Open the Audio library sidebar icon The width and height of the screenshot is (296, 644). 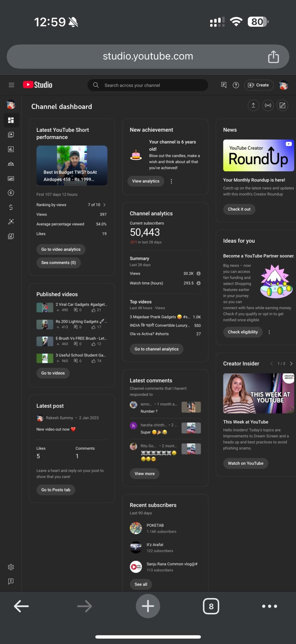(11, 236)
